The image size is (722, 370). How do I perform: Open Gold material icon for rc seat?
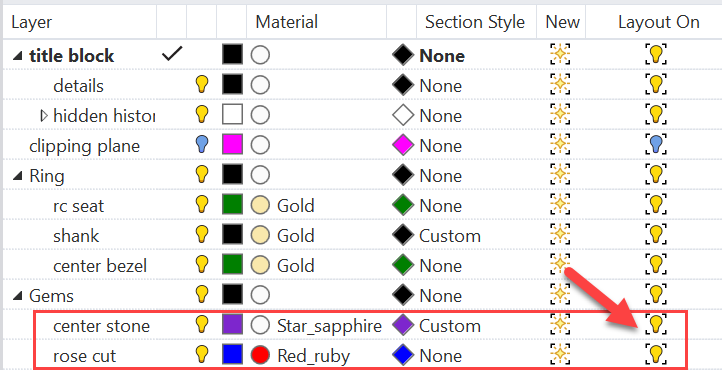pyautogui.click(x=260, y=206)
